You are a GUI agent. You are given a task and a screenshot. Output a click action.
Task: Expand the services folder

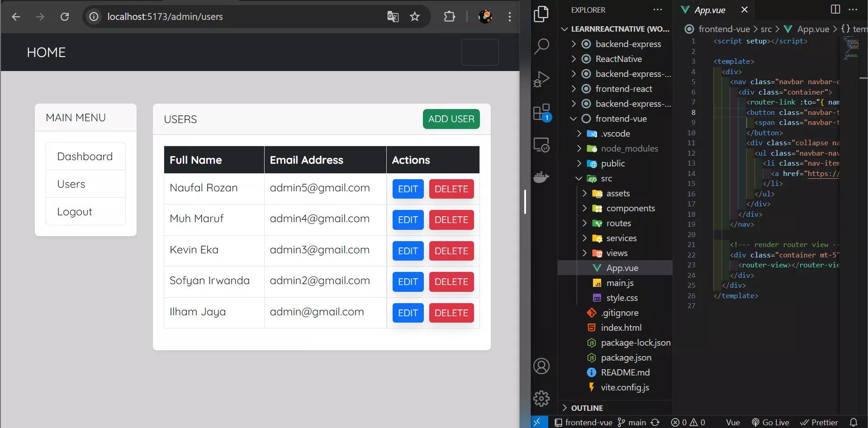pyautogui.click(x=615, y=238)
